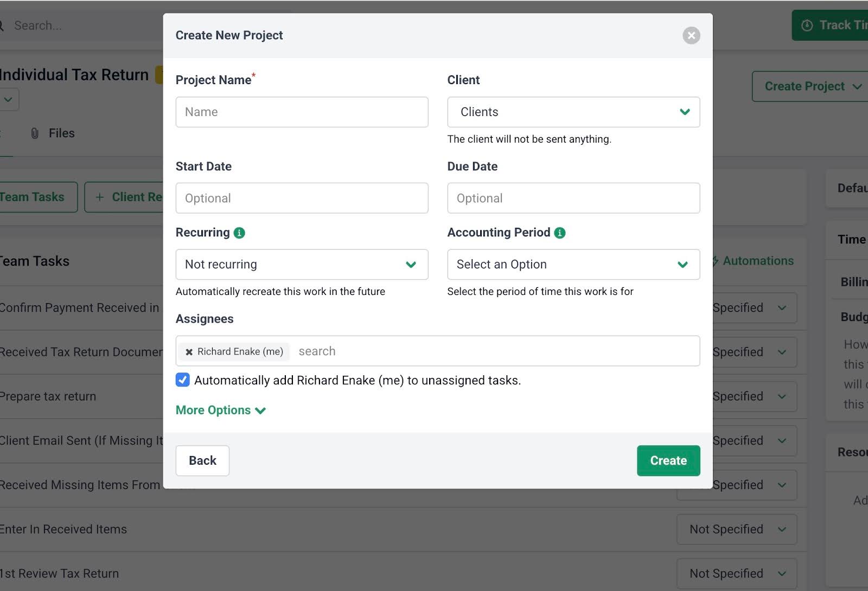Click the Automations lightning bolt icon

[716, 261]
